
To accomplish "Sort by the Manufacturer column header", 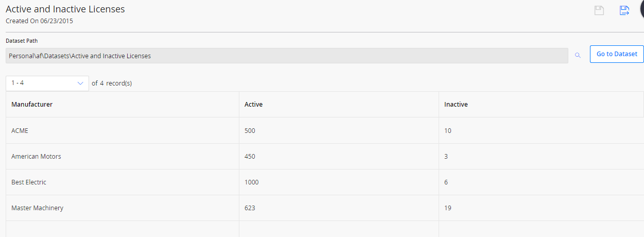I will coord(32,105).
